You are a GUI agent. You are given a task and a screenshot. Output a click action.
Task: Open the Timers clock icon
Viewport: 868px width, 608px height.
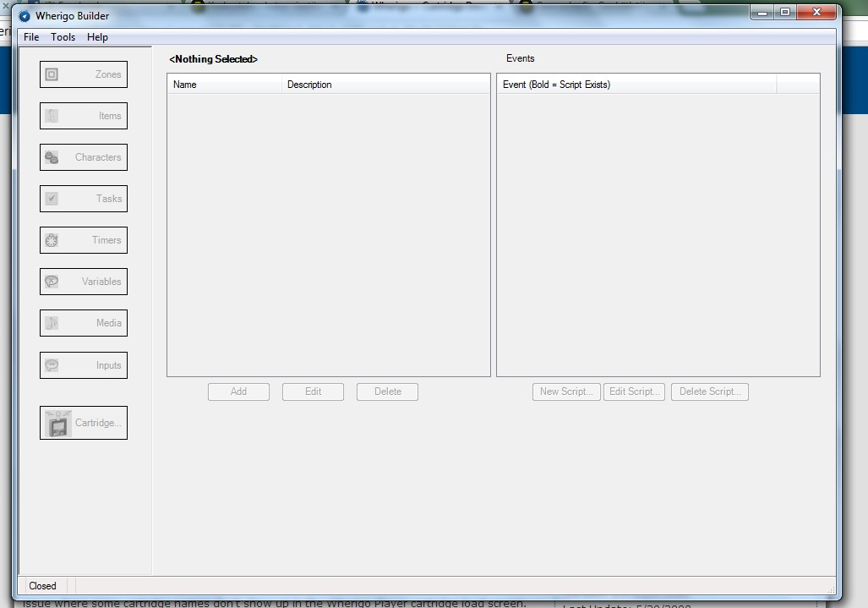pyautogui.click(x=52, y=240)
